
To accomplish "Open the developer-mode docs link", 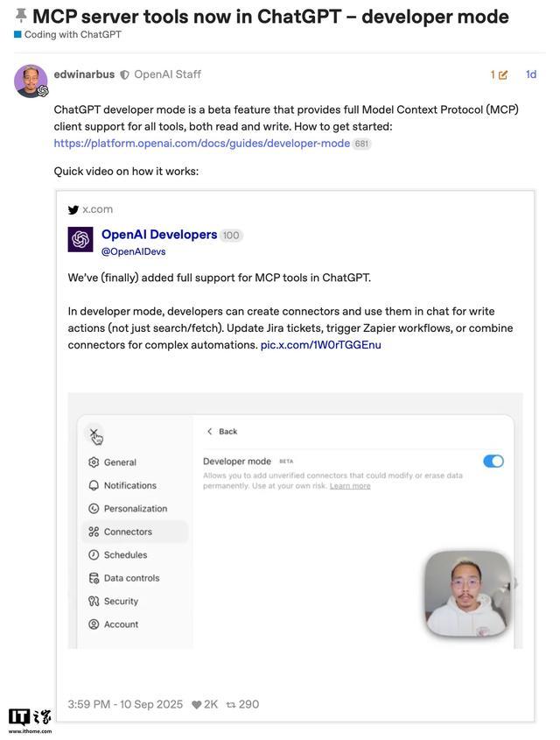I will point(201,144).
